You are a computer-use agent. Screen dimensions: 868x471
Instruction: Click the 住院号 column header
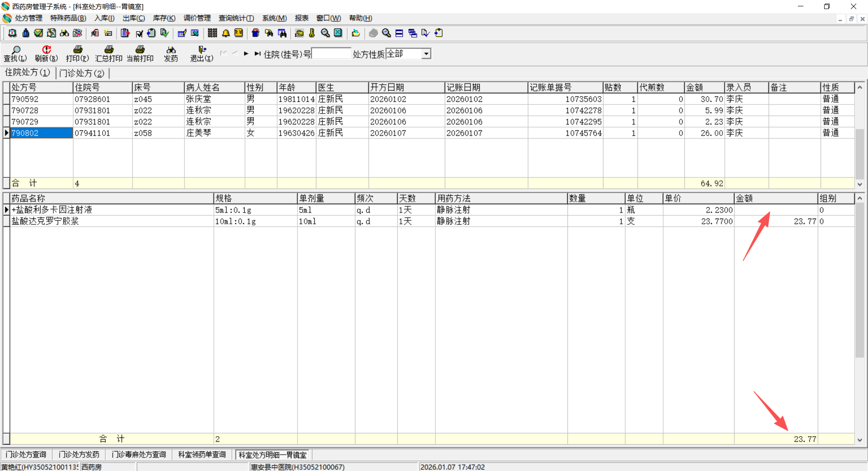(x=103, y=87)
